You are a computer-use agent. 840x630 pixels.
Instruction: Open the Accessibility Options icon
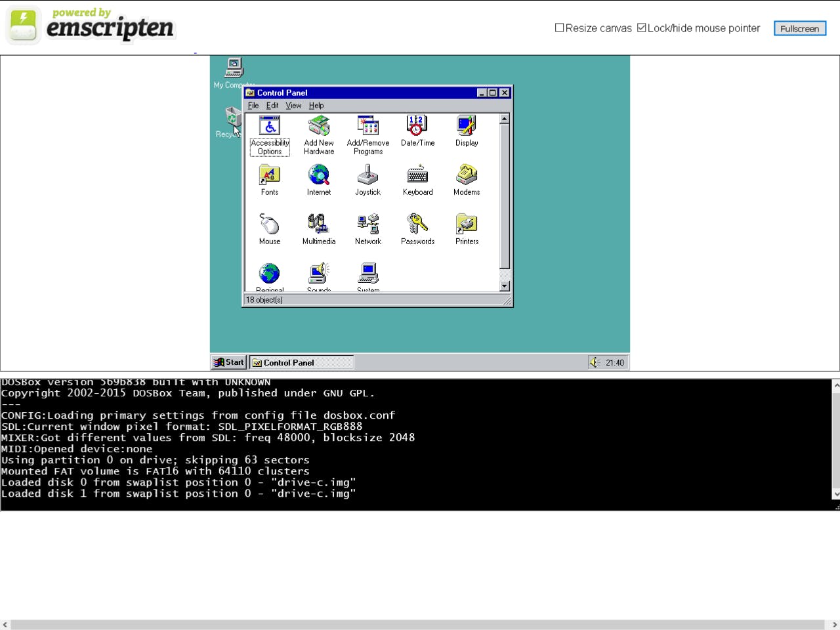coord(270,125)
